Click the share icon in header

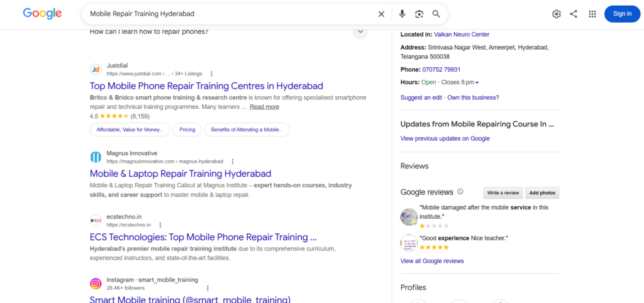[x=574, y=14]
